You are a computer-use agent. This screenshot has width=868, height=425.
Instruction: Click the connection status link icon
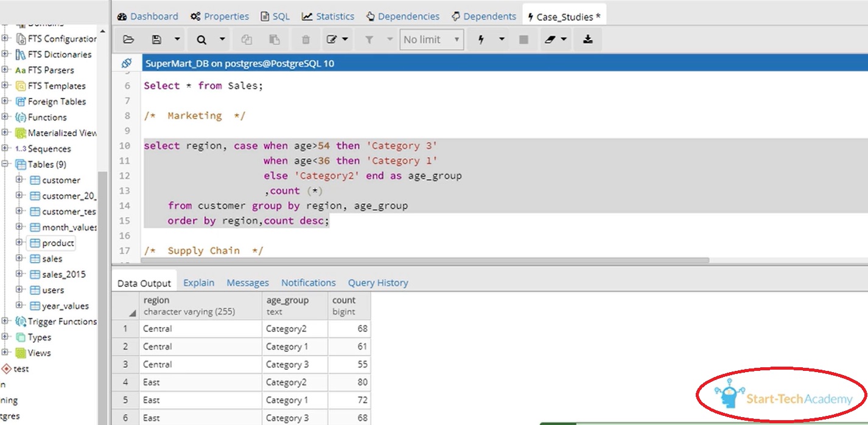[127, 63]
